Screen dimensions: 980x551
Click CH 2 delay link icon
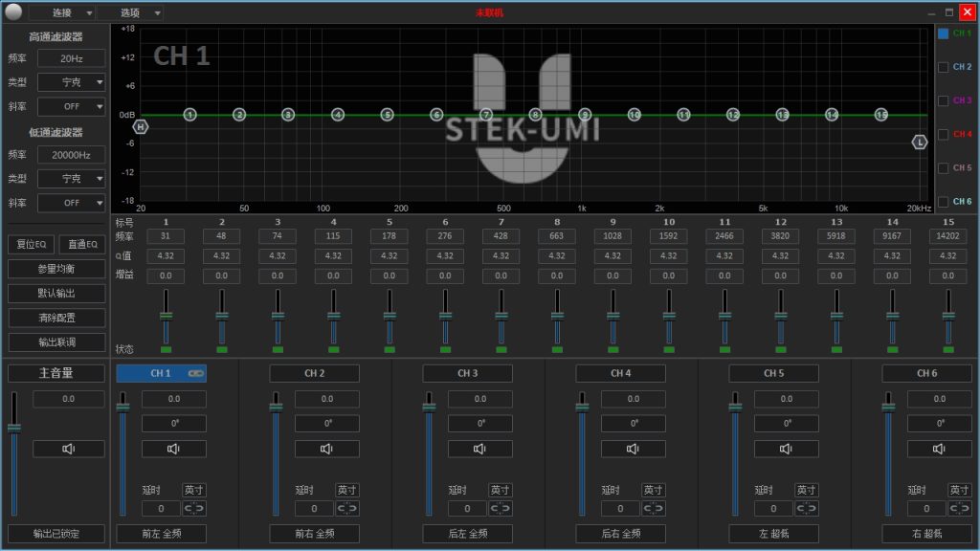[x=346, y=509]
